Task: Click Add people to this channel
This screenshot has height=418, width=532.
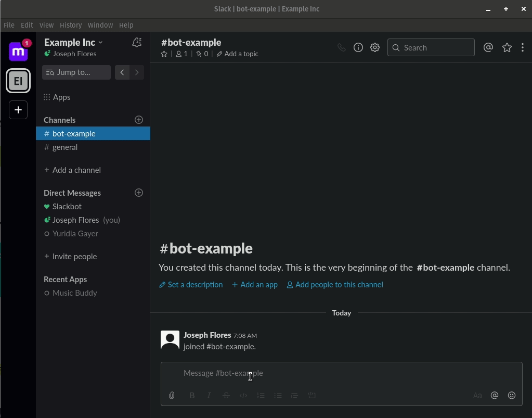Action: pyautogui.click(x=335, y=285)
